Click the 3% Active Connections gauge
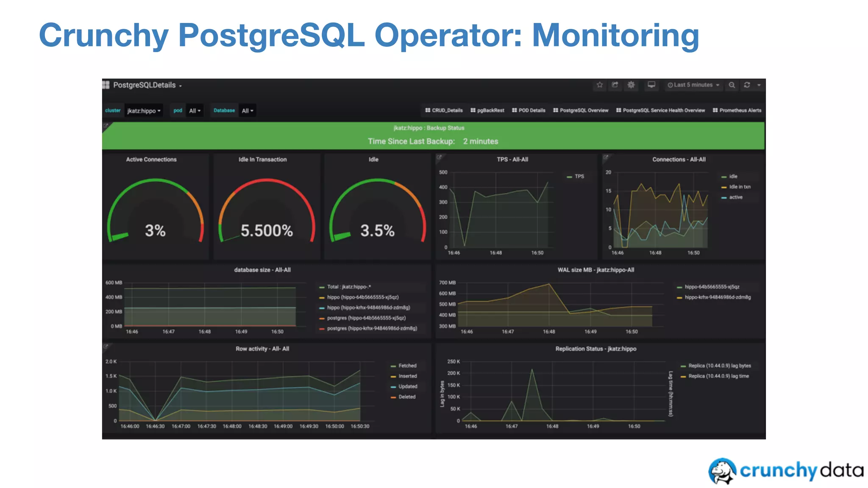The image size is (868, 488). tap(156, 211)
